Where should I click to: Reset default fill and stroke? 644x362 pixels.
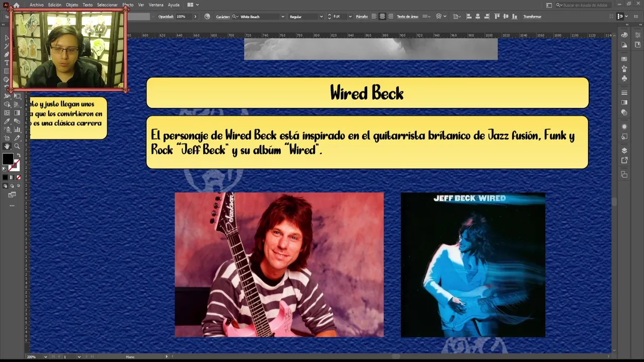[4, 169]
